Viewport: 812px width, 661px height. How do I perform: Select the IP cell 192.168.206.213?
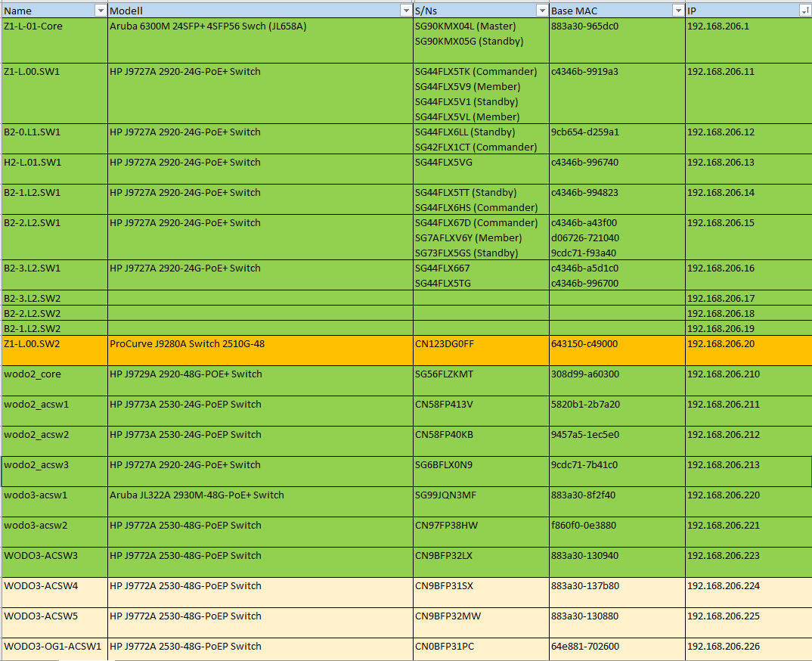pyautogui.click(x=748, y=471)
